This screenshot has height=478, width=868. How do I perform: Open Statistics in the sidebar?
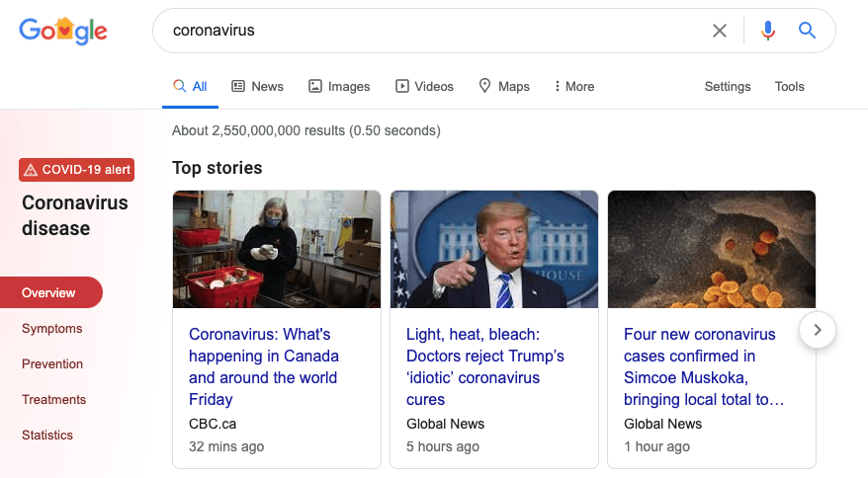47,435
